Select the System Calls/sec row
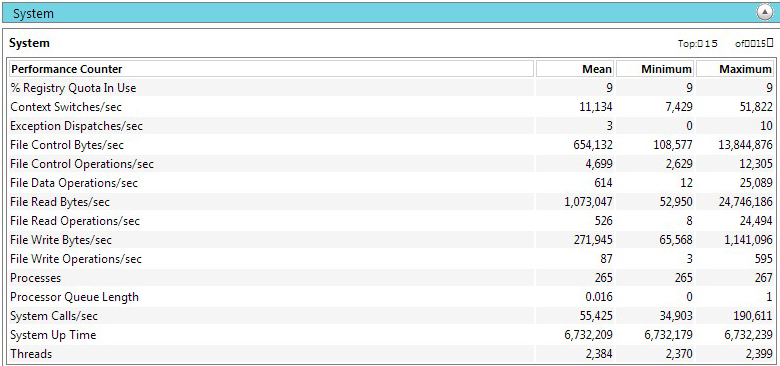 click(390, 316)
